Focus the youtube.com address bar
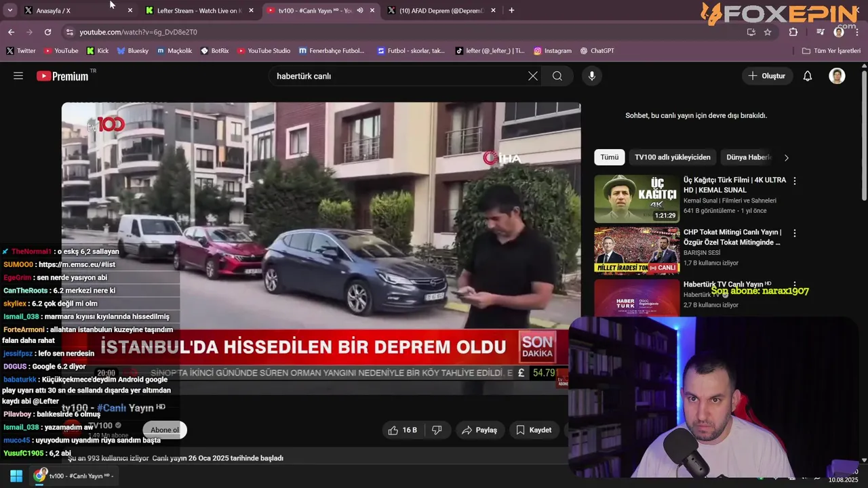The image size is (868, 488). coord(407,32)
